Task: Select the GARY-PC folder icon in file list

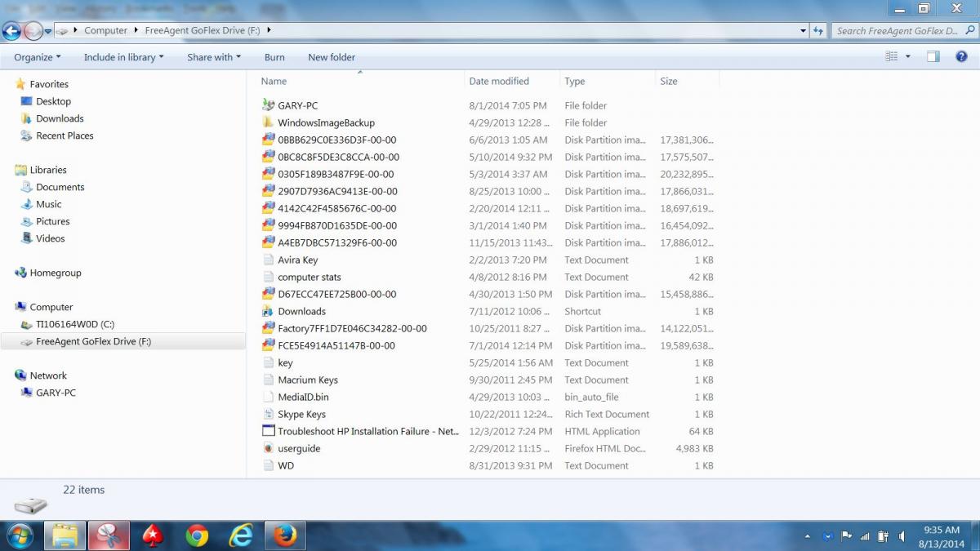Action: pos(268,105)
